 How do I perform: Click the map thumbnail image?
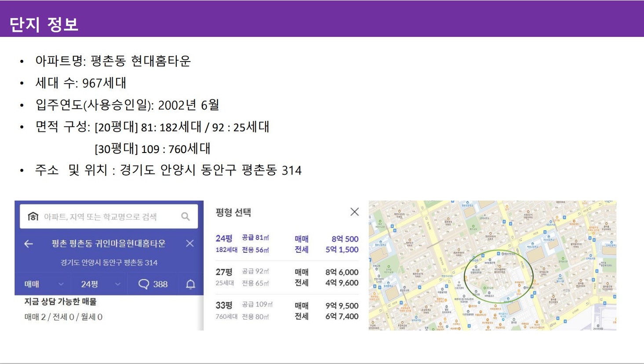(492, 266)
